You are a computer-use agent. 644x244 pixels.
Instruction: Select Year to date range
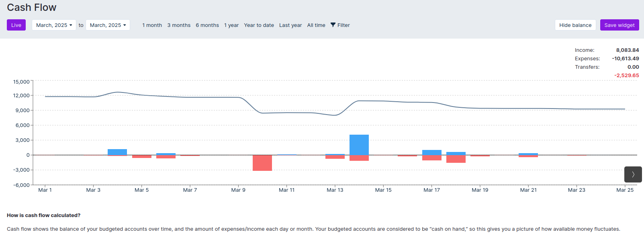259,25
